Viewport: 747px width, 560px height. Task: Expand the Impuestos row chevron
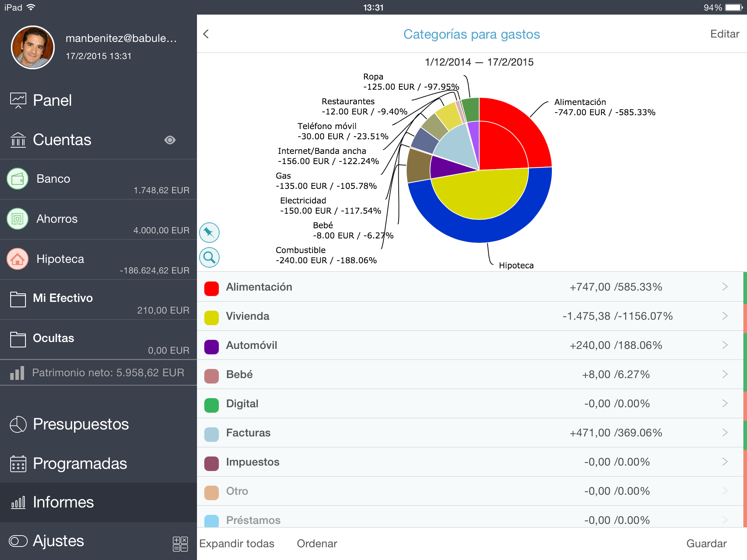[725, 462]
